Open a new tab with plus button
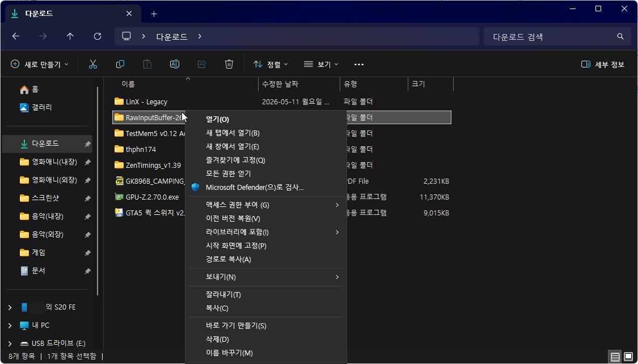This screenshot has height=364, width=638. (x=154, y=14)
